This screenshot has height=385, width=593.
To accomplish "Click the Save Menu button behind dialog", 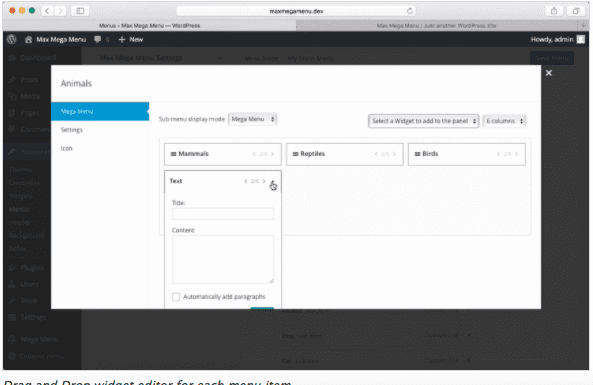I will pyautogui.click(x=552, y=58).
